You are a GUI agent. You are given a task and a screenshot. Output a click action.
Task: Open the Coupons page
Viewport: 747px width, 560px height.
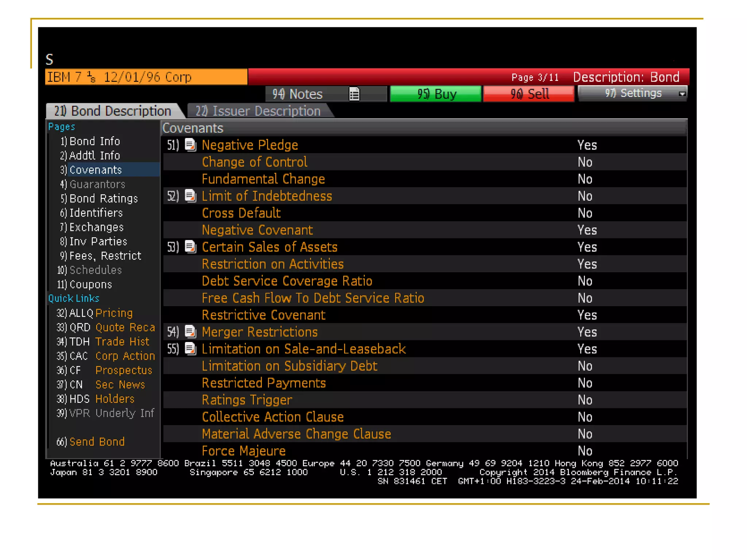coord(90,284)
